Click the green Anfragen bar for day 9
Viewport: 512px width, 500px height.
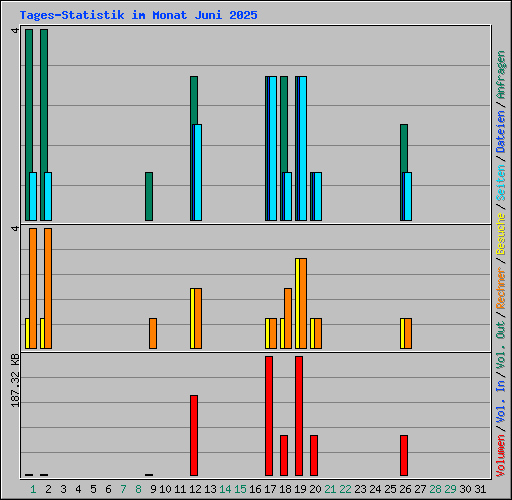[x=149, y=196]
